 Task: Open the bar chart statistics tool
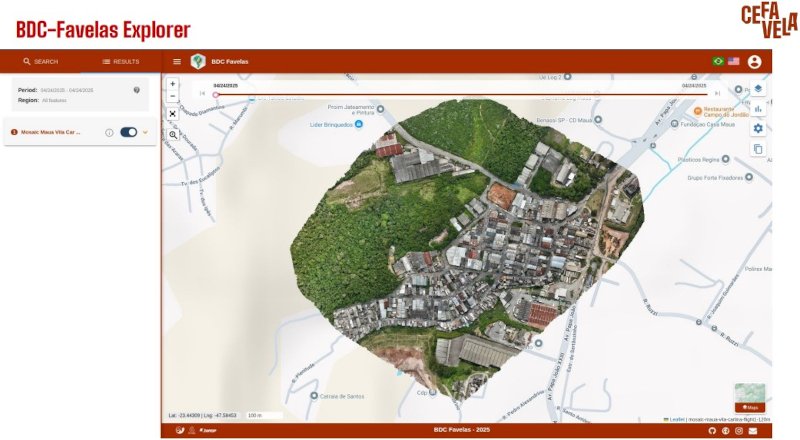[x=758, y=109]
